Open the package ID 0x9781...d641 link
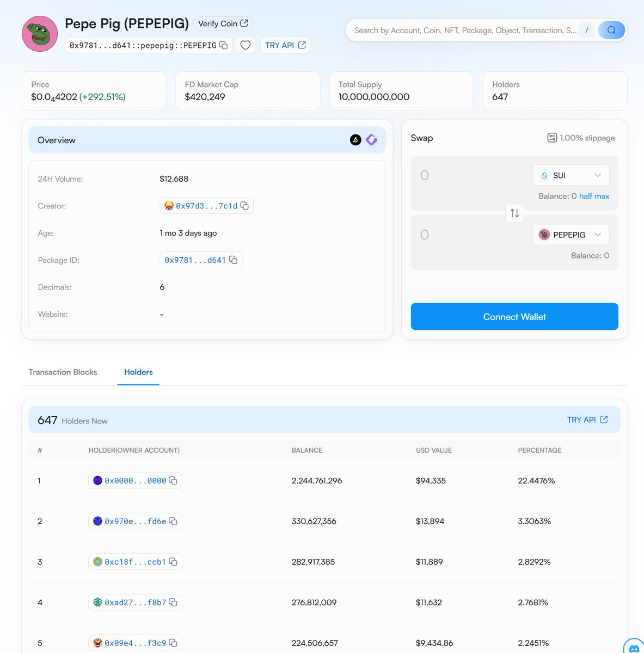This screenshot has width=644, height=653. tap(195, 260)
